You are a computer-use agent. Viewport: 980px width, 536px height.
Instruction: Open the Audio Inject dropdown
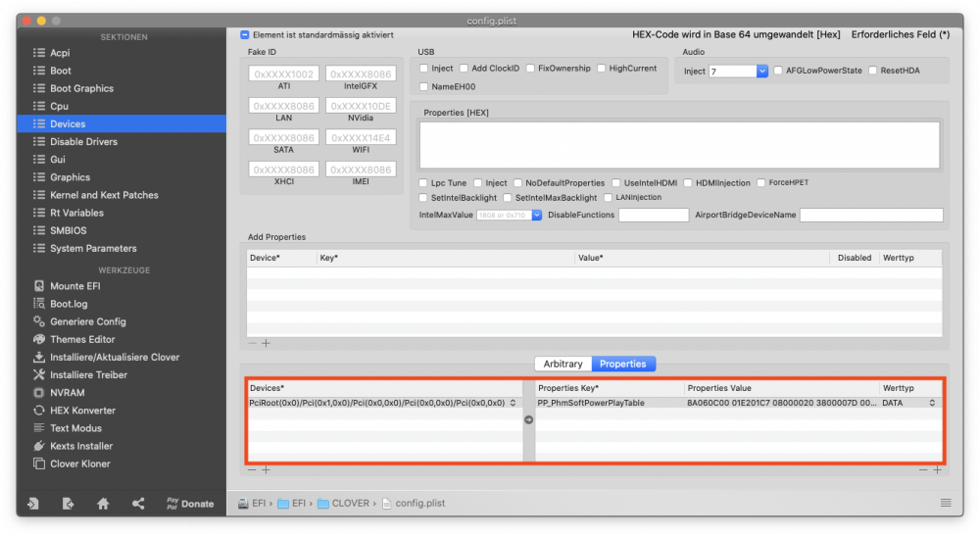pos(761,72)
